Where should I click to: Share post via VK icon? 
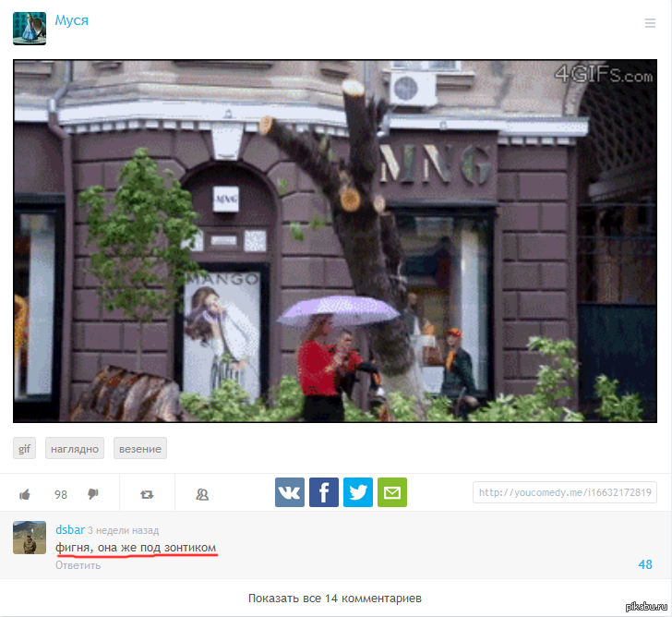[x=290, y=492]
